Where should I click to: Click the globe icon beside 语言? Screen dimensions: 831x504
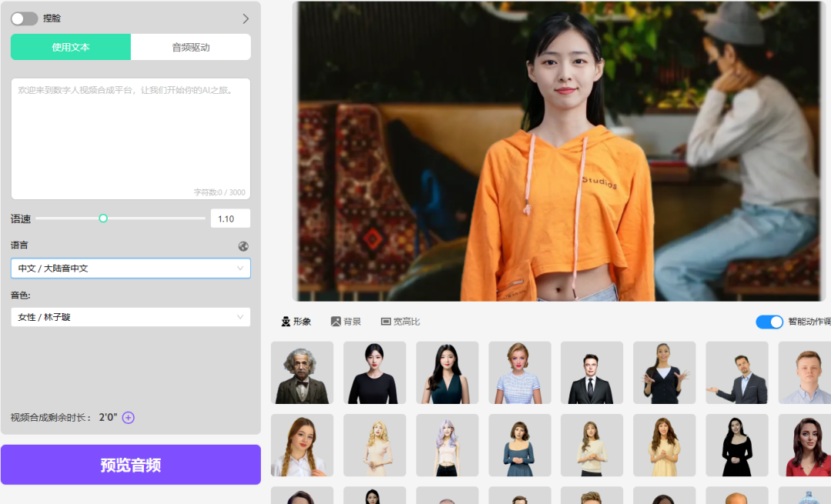click(243, 246)
